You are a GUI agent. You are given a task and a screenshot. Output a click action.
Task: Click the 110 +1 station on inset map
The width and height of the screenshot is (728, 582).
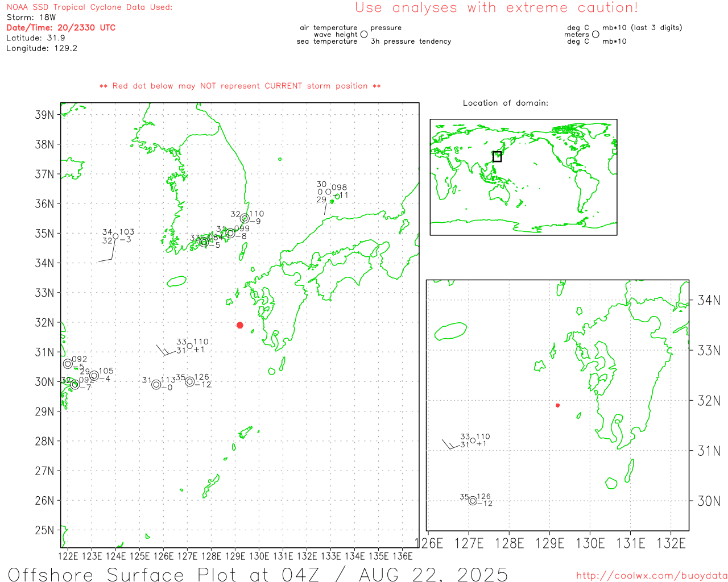pos(473,440)
